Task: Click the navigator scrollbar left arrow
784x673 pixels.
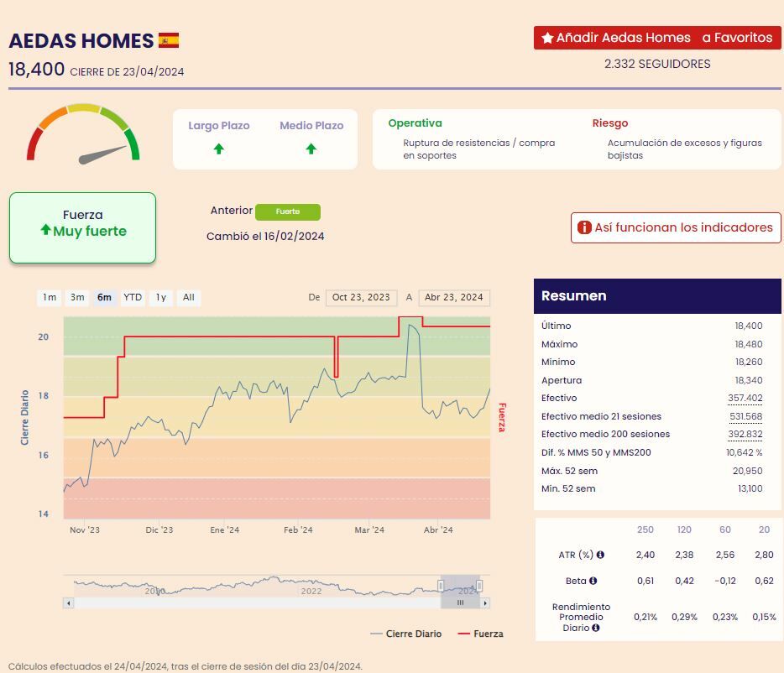Action: (69, 603)
